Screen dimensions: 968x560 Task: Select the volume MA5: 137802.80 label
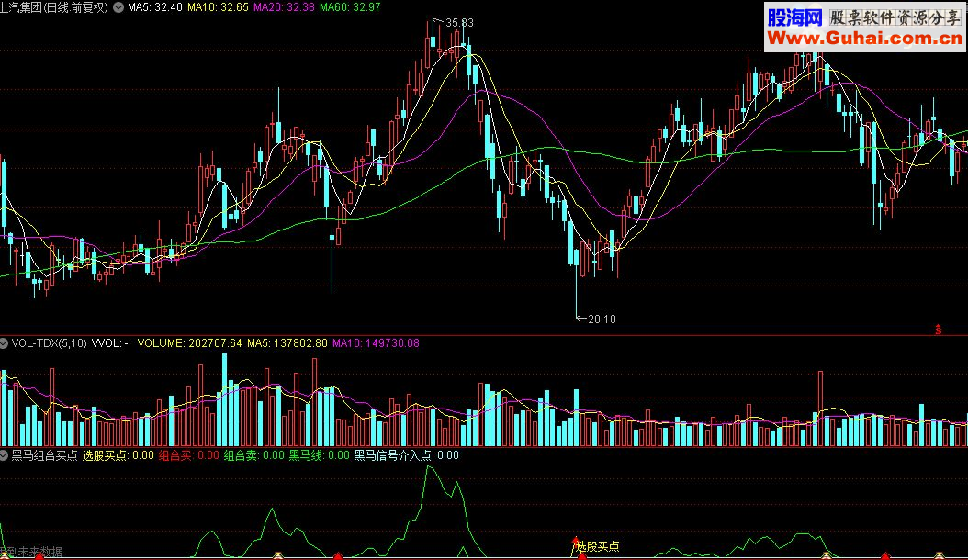[287, 343]
